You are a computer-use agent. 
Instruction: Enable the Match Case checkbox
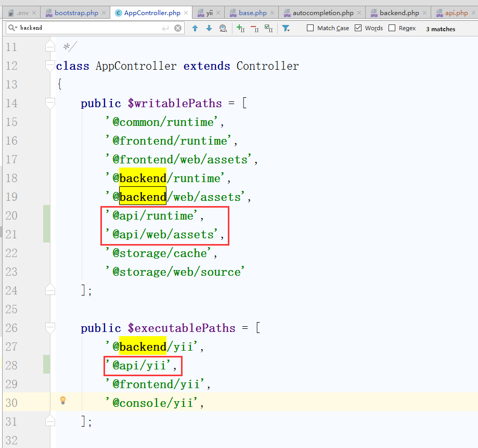[x=311, y=28]
